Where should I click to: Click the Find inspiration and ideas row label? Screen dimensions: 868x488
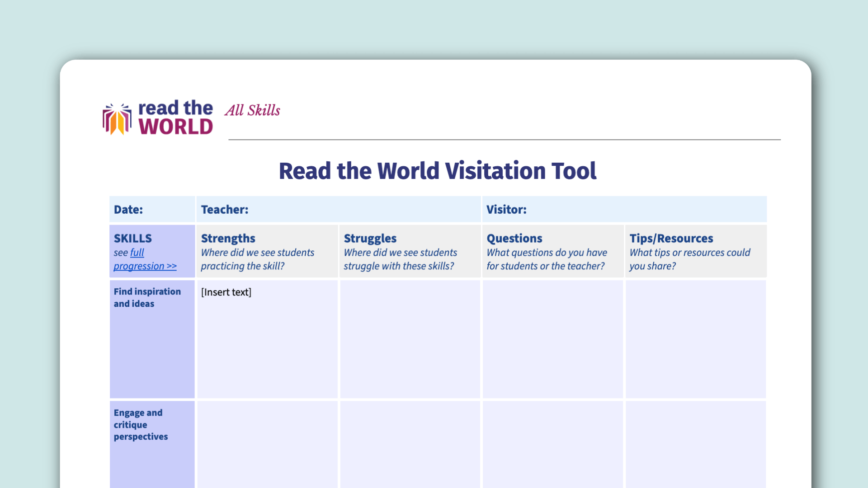tap(147, 297)
